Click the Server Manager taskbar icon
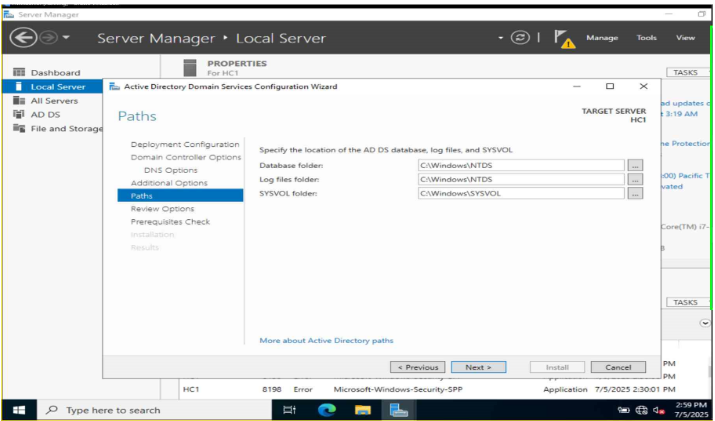Screen dimensions: 715x421 [399, 410]
